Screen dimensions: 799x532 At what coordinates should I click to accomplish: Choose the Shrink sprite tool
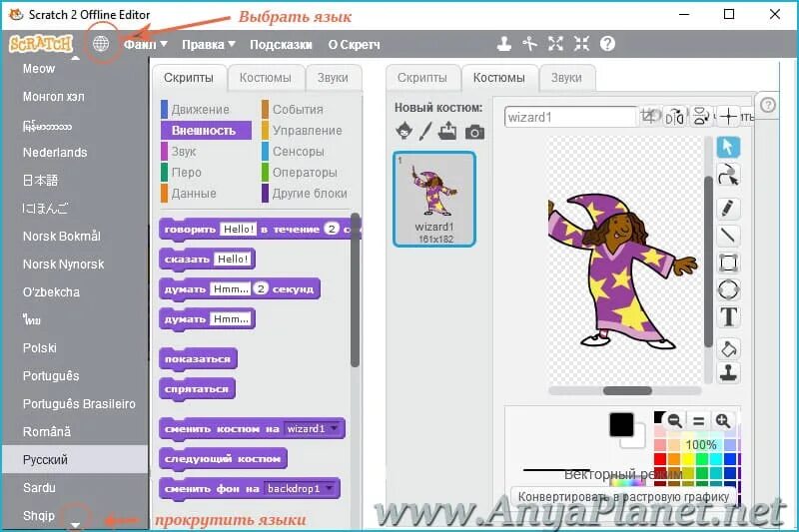pos(581,44)
